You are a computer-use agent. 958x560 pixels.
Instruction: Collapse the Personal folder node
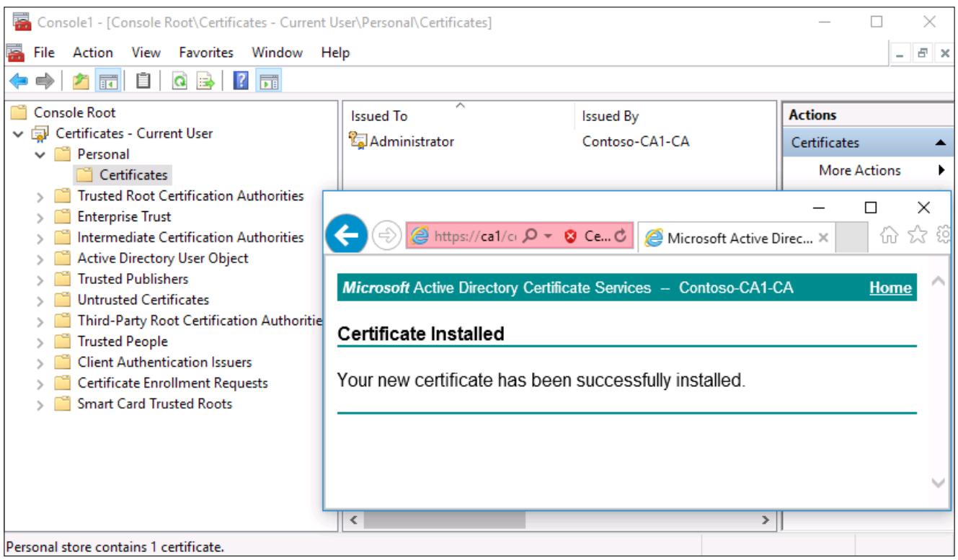pyautogui.click(x=42, y=154)
